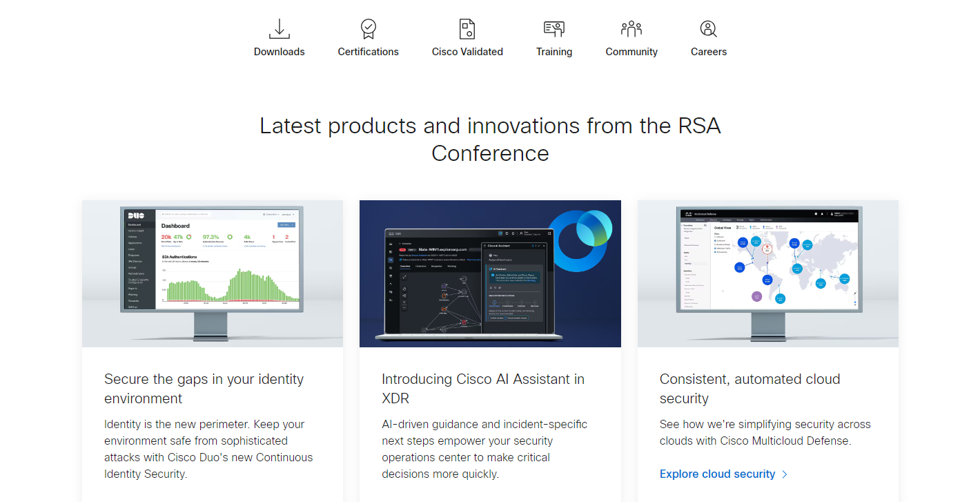Open the Certifications text link

click(368, 52)
